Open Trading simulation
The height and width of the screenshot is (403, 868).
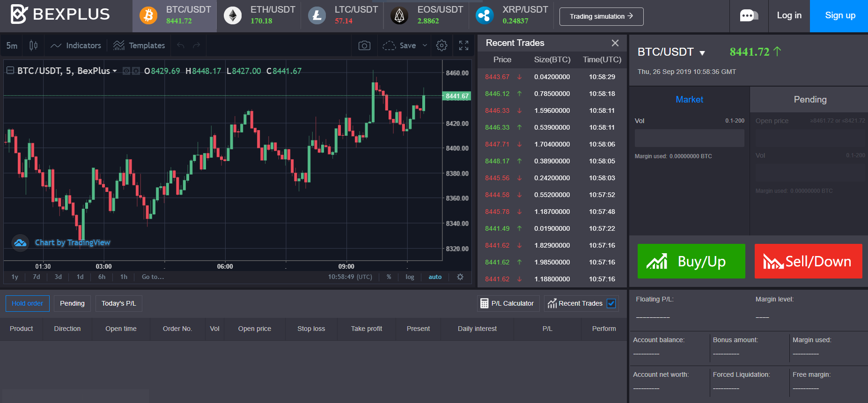coord(601,16)
